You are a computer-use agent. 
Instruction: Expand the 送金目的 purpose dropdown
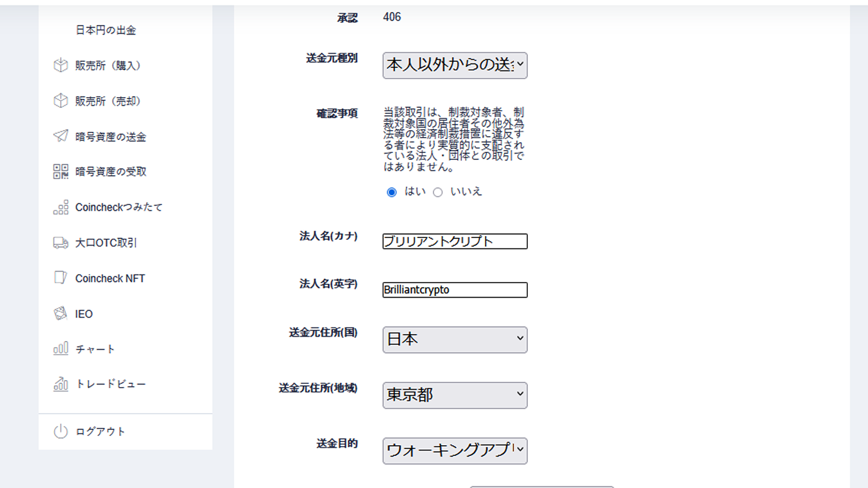(x=455, y=450)
